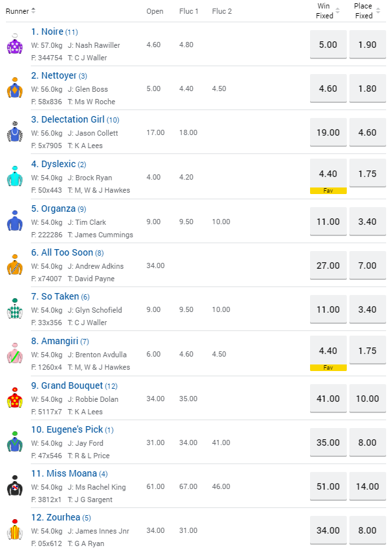Click Grand Bouquet's red star silks icon
The width and height of the screenshot is (392, 550).
pyautogui.click(x=14, y=398)
